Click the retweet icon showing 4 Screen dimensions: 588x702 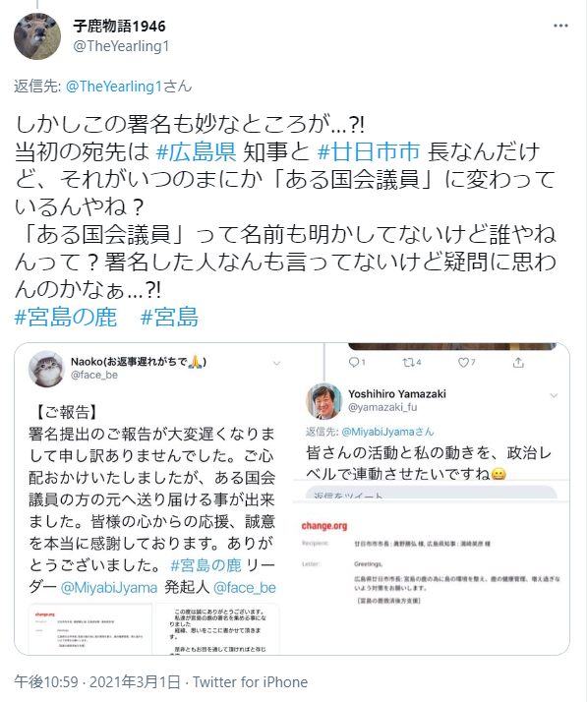(x=412, y=362)
